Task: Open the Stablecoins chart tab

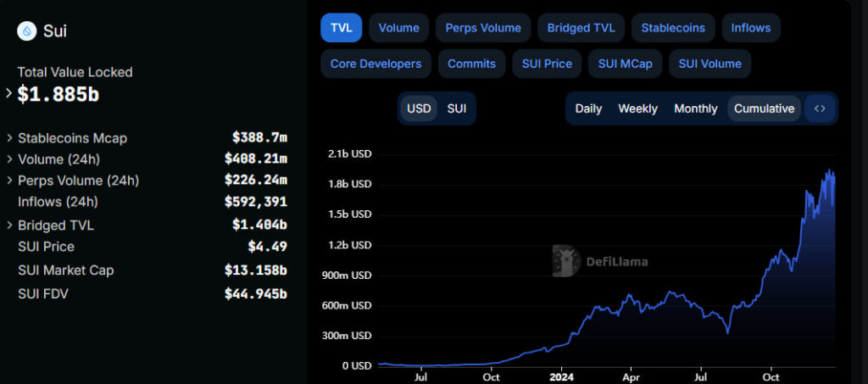Action: (x=673, y=28)
